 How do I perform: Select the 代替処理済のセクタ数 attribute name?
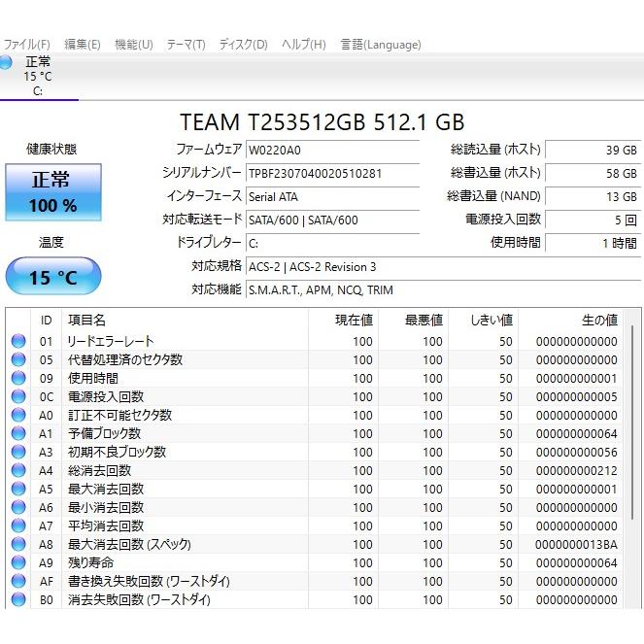(125, 359)
